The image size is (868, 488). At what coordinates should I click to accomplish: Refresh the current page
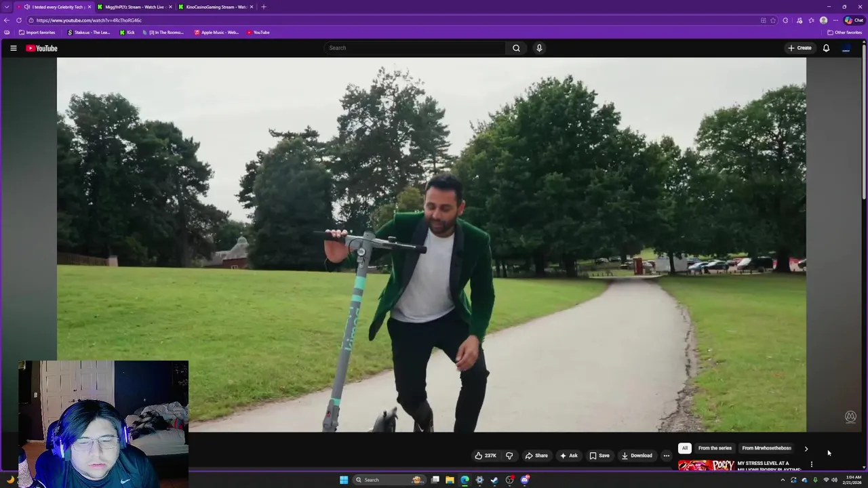point(19,20)
